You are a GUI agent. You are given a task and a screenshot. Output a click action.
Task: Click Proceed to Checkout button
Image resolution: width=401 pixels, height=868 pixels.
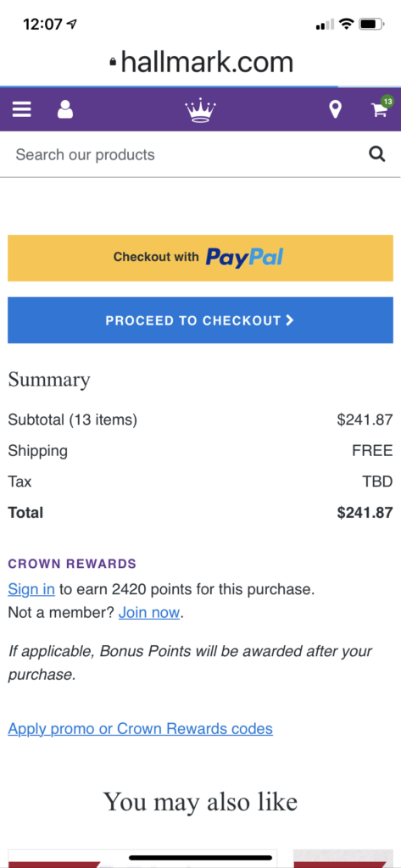(x=200, y=320)
